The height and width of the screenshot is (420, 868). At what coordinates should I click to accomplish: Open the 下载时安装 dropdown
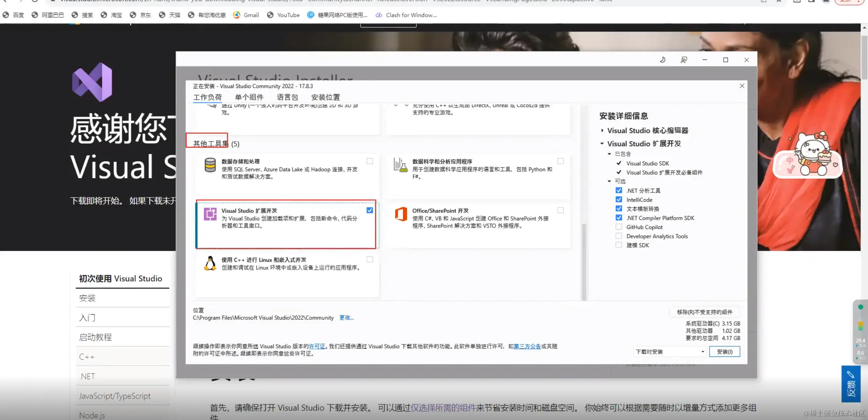coord(670,351)
